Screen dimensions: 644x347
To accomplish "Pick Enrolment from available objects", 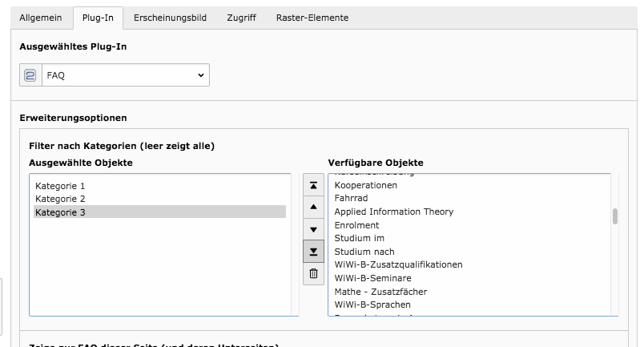I will coord(356,225).
